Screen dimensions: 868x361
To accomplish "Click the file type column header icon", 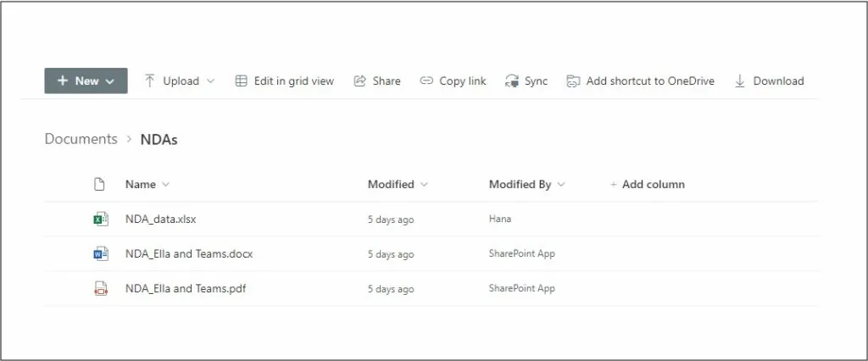I will click(99, 184).
